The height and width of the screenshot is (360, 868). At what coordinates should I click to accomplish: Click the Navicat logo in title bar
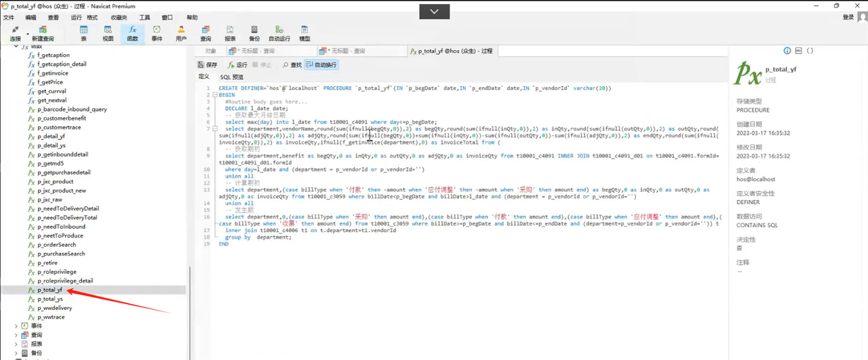point(5,5)
